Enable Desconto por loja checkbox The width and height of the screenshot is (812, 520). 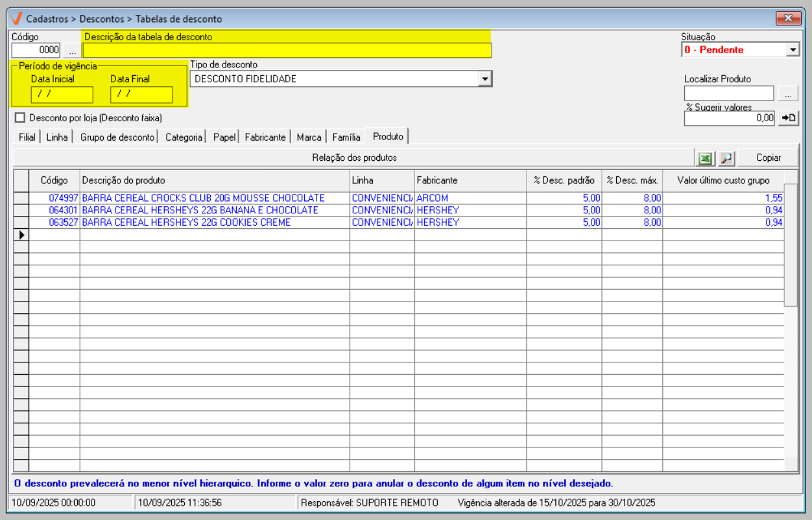pyautogui.click(x=20, y=118)
